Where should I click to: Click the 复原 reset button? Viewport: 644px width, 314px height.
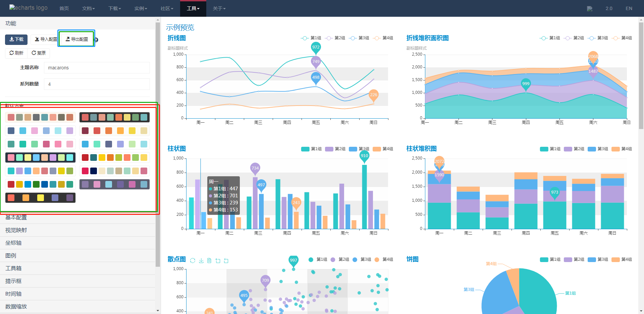tap(39, 53)
